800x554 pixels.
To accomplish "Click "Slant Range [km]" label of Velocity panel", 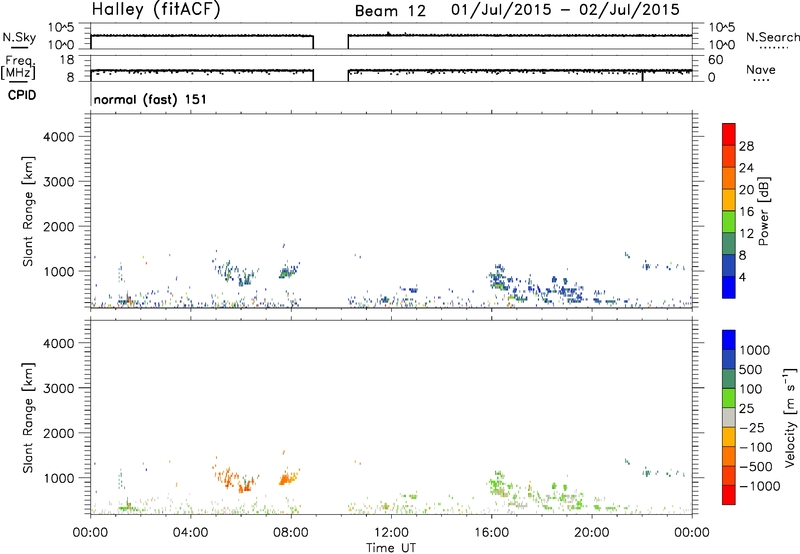I will 28,418.
